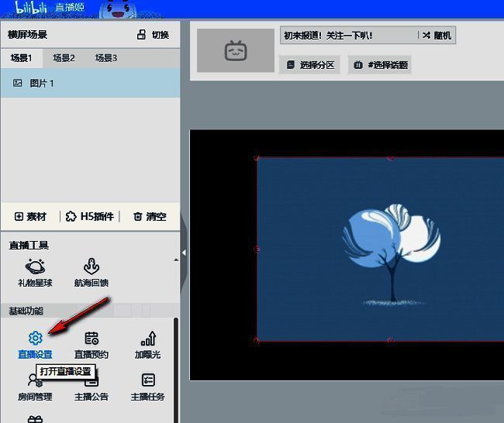Screen dimensions: 504x423
Task: Click the H5插件 plugin button
Action: [90, 217]
